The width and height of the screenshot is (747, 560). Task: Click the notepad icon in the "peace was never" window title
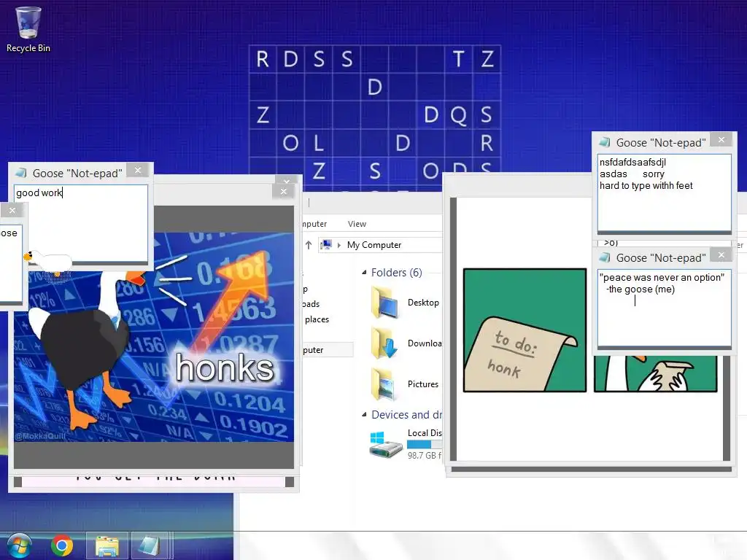point(605,257)
